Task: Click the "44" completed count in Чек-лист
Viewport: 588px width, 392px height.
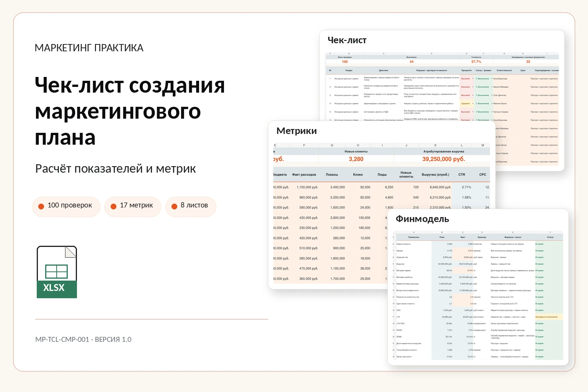Action: pyautogui.click(x=412, y=62)
